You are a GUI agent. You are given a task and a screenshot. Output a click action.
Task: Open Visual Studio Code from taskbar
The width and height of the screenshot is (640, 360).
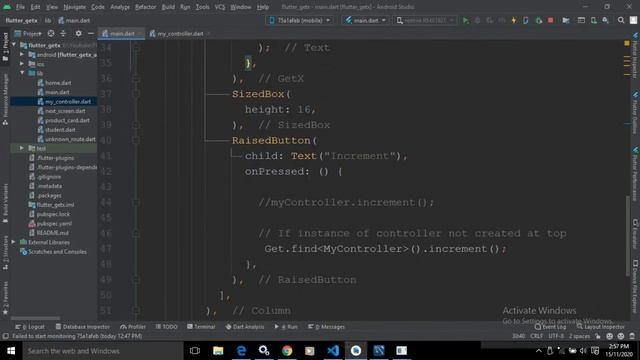[333, 351]
